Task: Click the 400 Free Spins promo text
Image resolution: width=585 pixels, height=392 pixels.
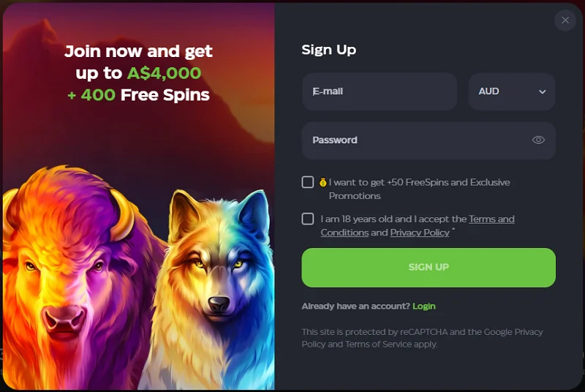Action: (138, 95)
